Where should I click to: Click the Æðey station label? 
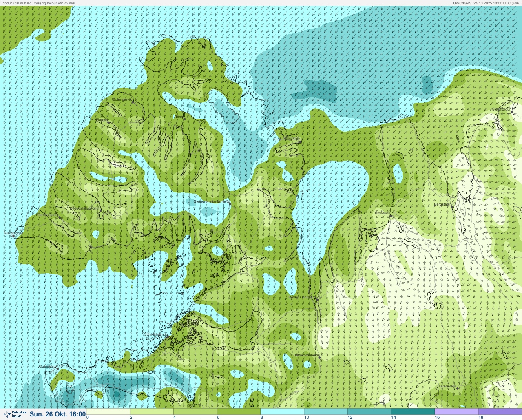(x=179, y=117)
